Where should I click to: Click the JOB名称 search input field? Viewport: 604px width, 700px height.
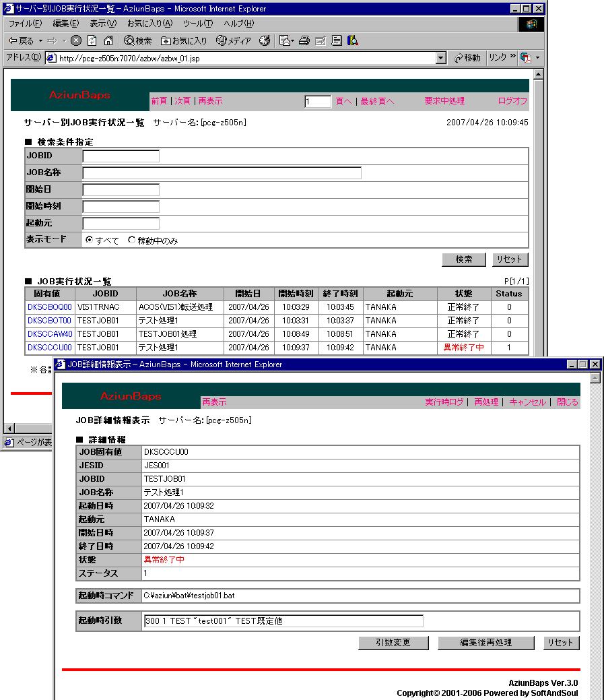222,173
